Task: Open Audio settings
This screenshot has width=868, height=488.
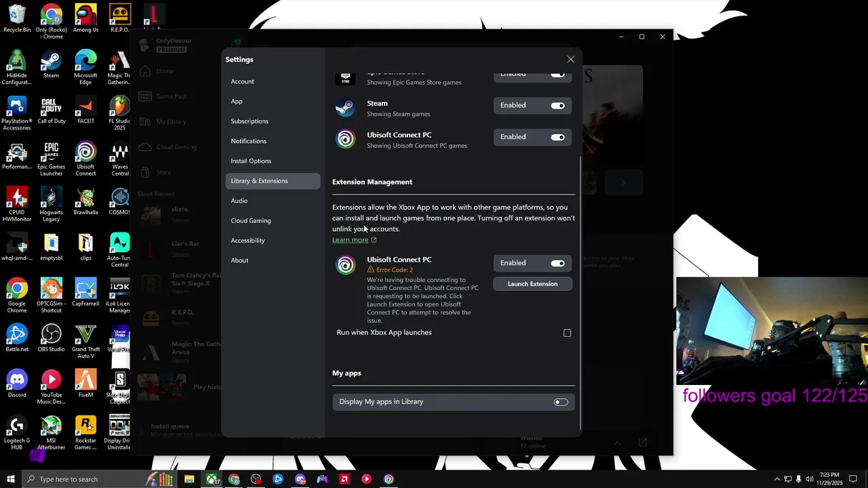Action: pos(273,201)
